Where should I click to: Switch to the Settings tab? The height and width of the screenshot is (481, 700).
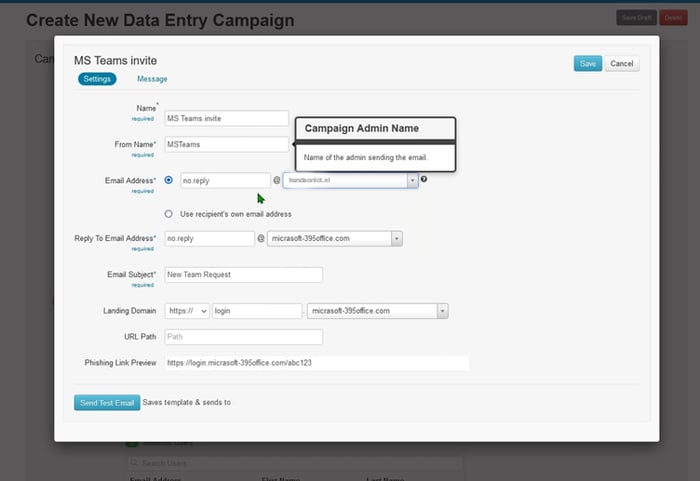pos(97,79)
